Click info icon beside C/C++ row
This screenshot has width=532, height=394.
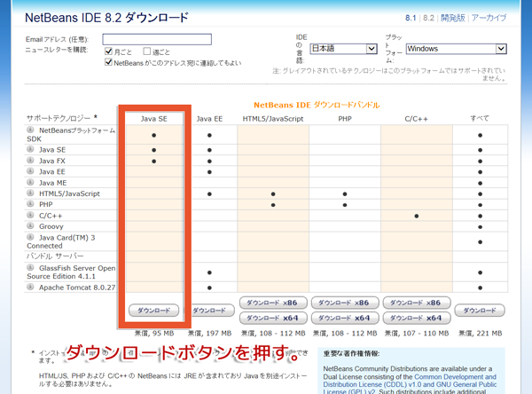30,215
